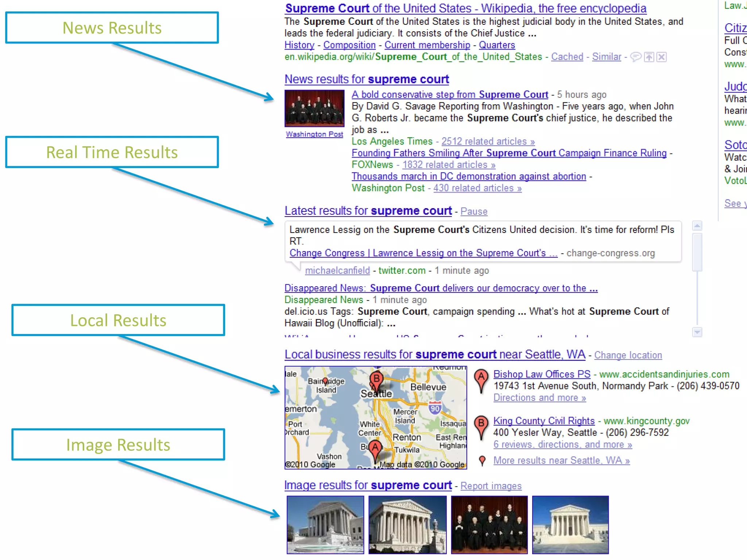
Task: Click the comment bubble icon beside Similar
Action: [x=636, y=57]
